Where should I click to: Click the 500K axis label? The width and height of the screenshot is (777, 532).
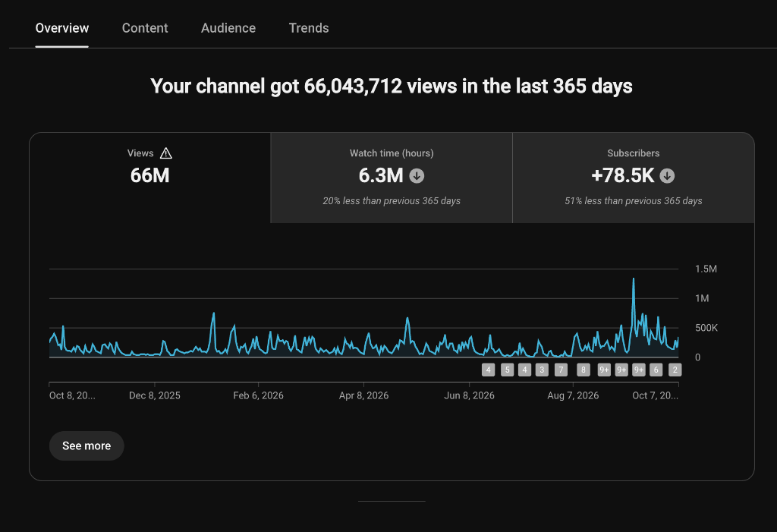706,328
